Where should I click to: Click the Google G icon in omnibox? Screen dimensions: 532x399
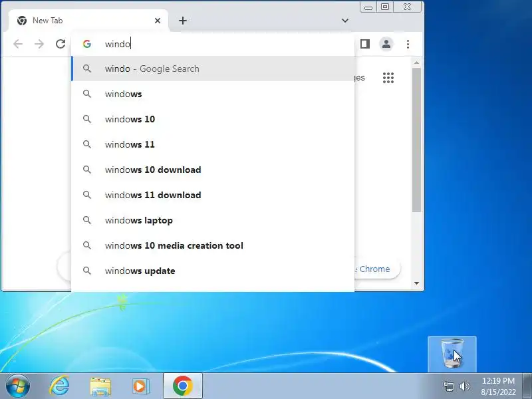pos(87,44)
